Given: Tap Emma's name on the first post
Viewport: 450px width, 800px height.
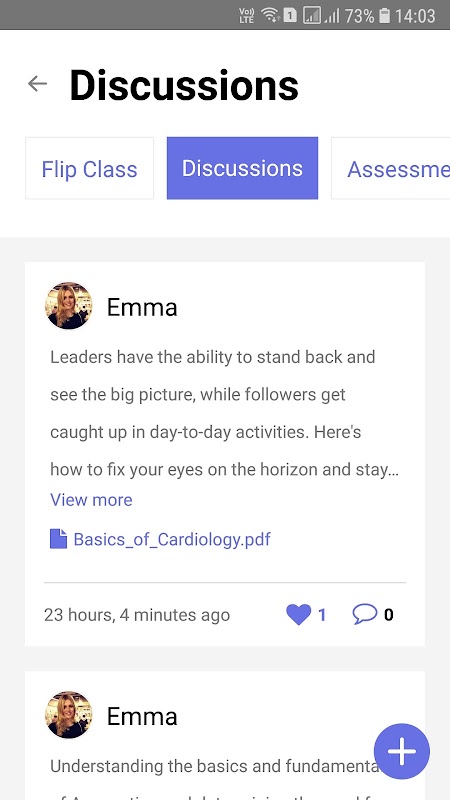Looking at the screenshot, I should coord(142,307).
